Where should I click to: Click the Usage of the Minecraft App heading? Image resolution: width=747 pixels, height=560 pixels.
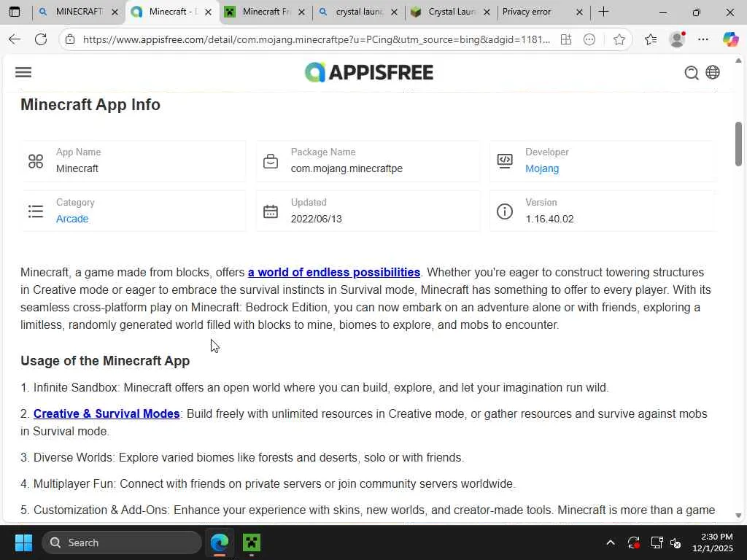coord(105,361)
